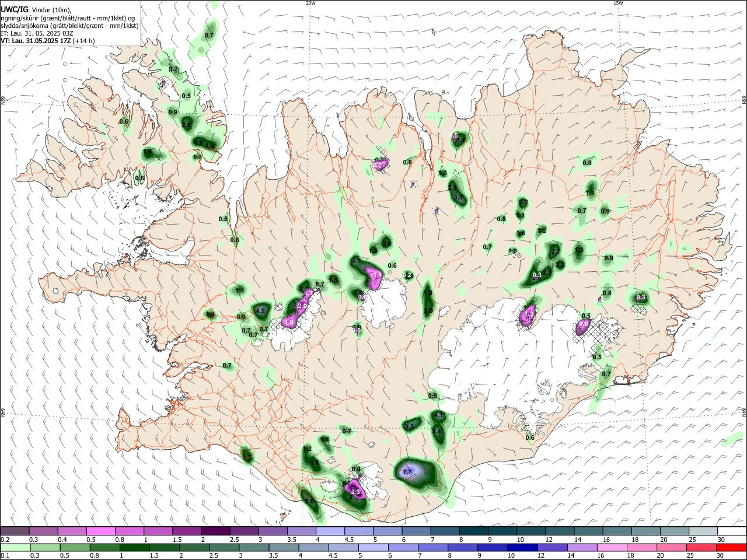Click the '0.2' label on the upper scale
This screenshot has height=560, width=747.
point(5,540)
